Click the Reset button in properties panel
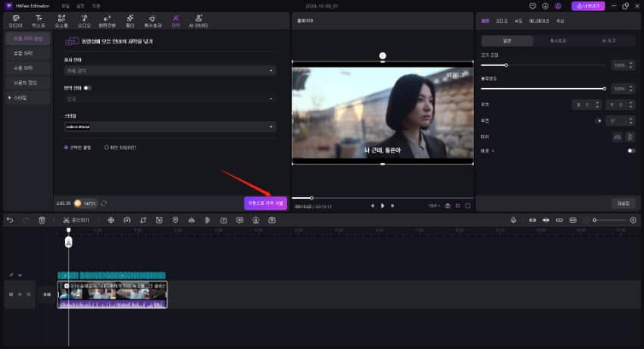644x349 pixels. [x=621, y=203]
